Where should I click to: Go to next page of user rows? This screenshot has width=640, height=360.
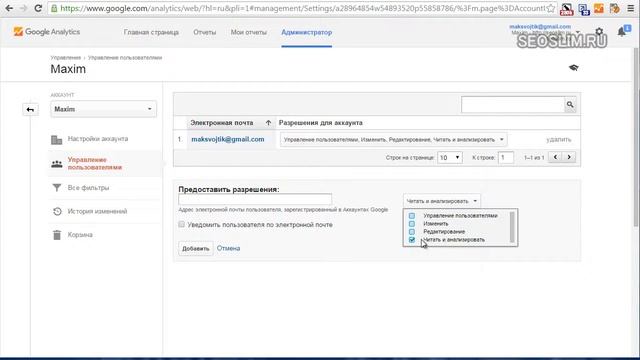click(x=569, y=157)
